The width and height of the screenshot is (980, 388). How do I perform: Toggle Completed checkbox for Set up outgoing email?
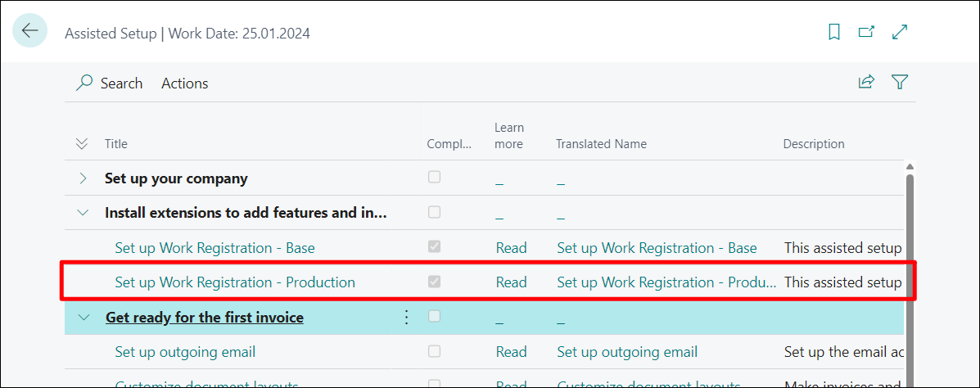[x=434, y=351]
